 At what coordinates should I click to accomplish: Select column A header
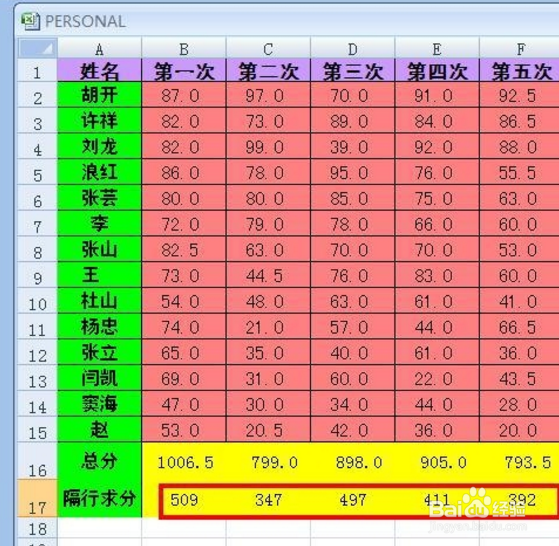(99, 48)
